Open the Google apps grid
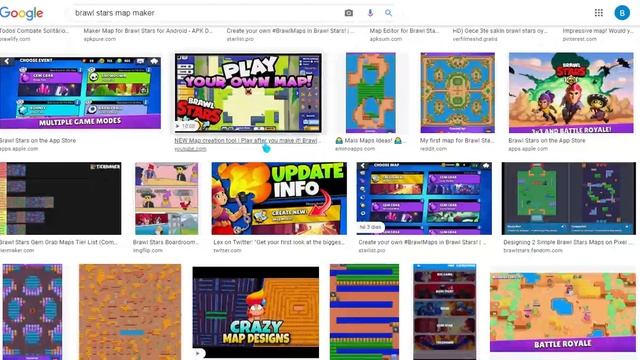The height and width of the screenshot is (360, 640). (598, 13)
